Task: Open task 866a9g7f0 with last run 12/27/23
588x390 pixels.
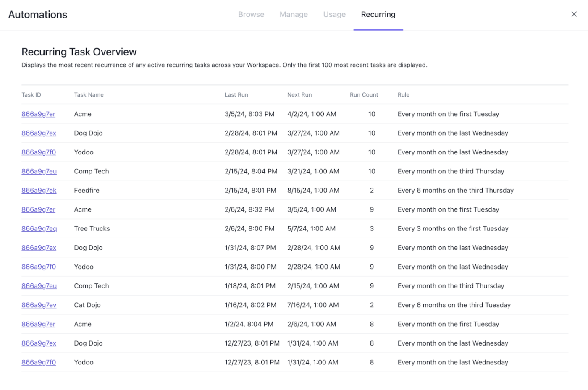Action: pyautogui.click(x=39, y=362)
